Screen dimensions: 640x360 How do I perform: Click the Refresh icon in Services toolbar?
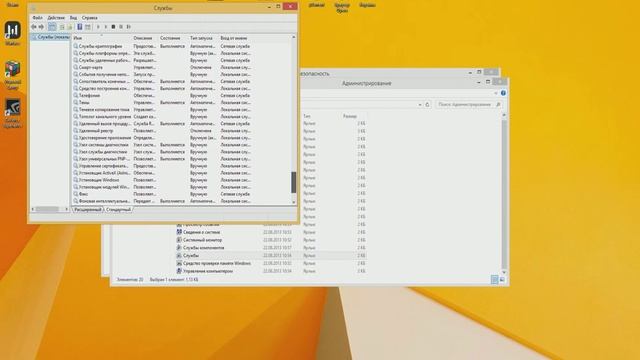point(62,27)
